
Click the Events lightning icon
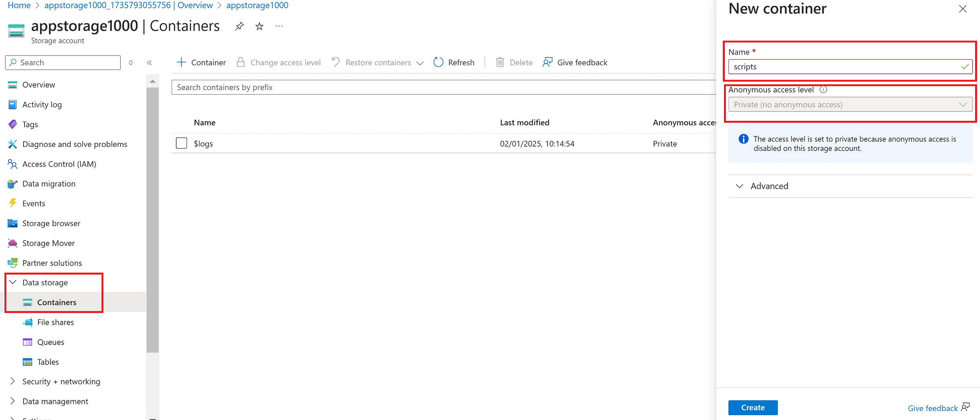pos(13,203)
